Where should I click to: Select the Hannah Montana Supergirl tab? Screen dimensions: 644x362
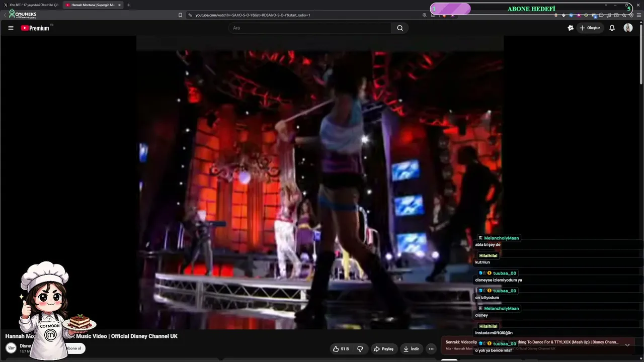(x=93, y=5)
